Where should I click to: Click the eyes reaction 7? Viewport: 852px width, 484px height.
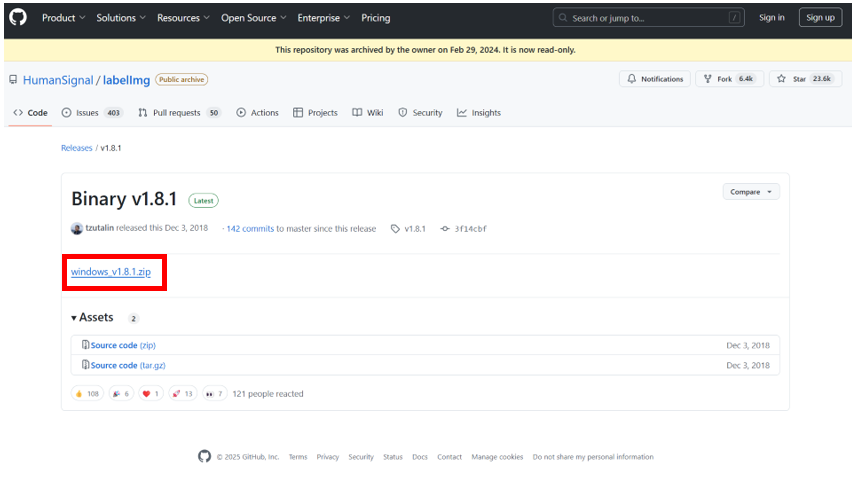(x=215, y=393)
